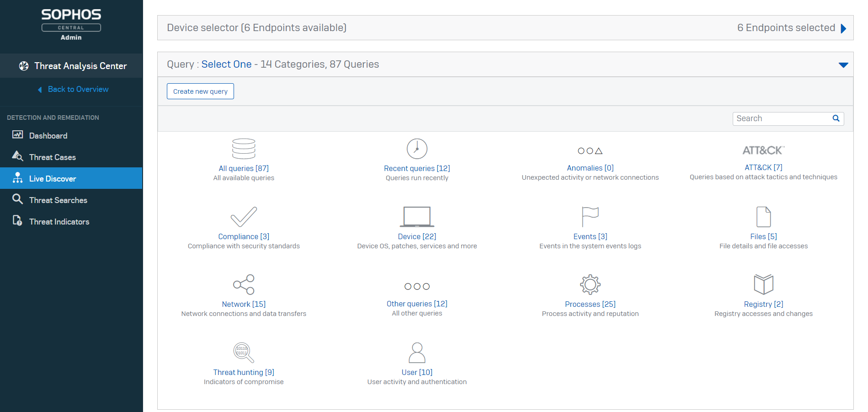Open the Recent queries clock icon

417,149
